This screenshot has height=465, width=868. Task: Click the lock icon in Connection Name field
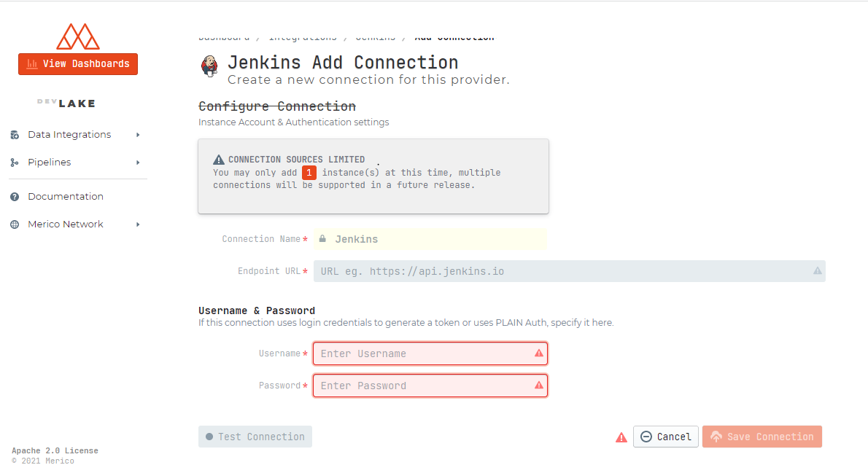point(322,238)
